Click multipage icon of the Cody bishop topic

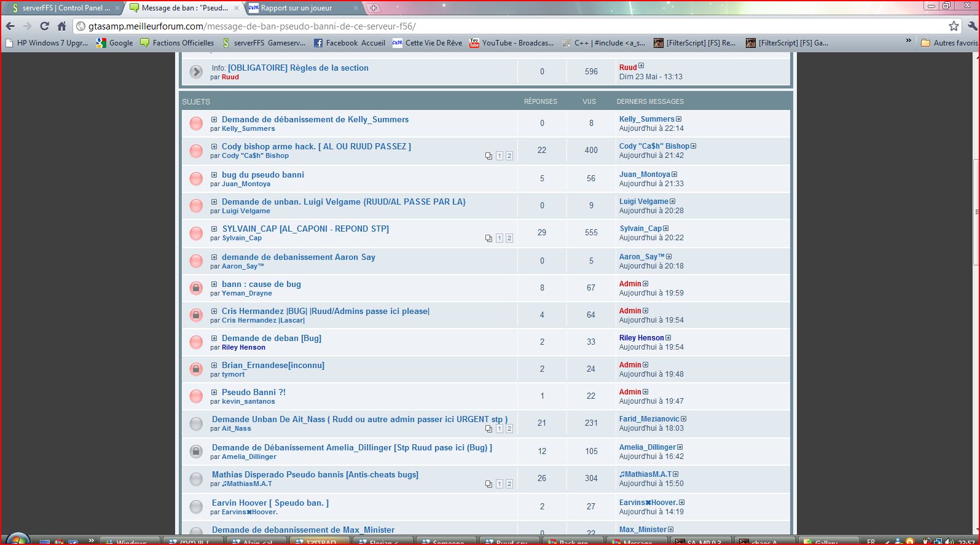pos(488,156)
